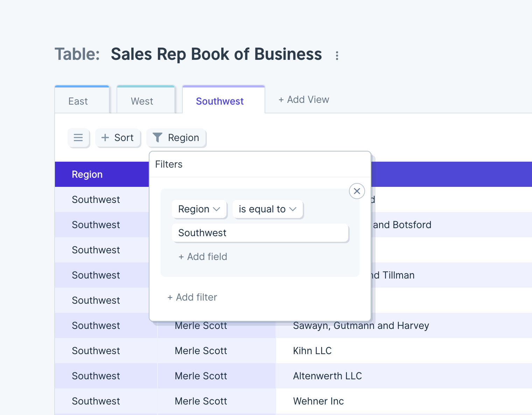Click the table title Sales Rep Book of Business

click(x=216, y=54)
